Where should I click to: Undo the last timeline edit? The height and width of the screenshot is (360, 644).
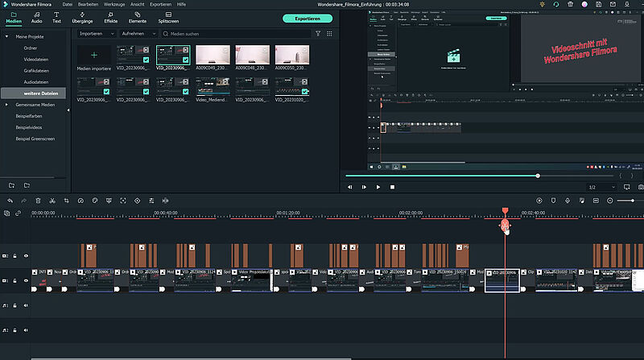pyautogui.click(x=10, y=201)
